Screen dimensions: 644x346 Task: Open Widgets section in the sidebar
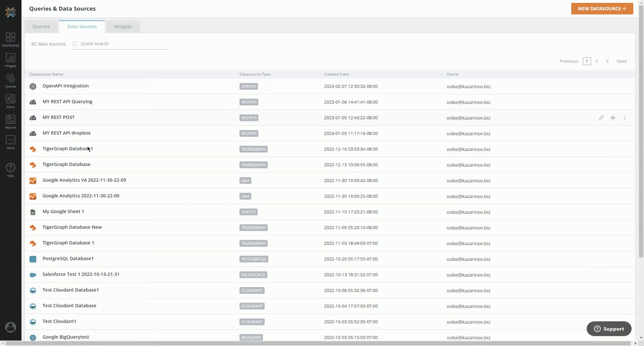10,60
